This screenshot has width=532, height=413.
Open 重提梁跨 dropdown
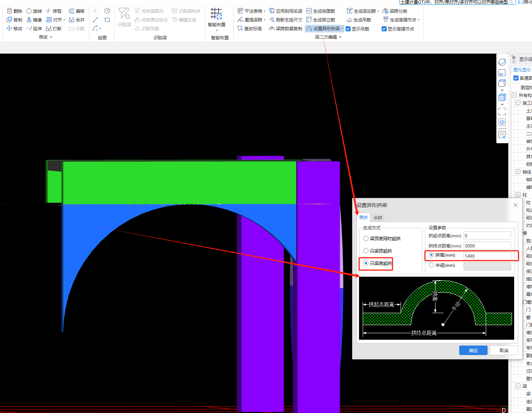(264, 20)
